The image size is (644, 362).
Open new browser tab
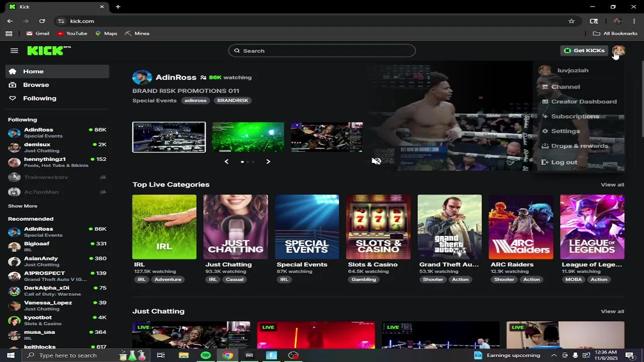point(118,7)
